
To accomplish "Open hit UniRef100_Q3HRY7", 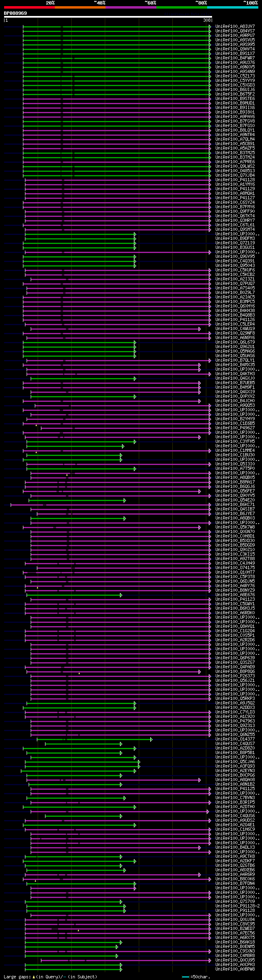I will pos(235,220).
